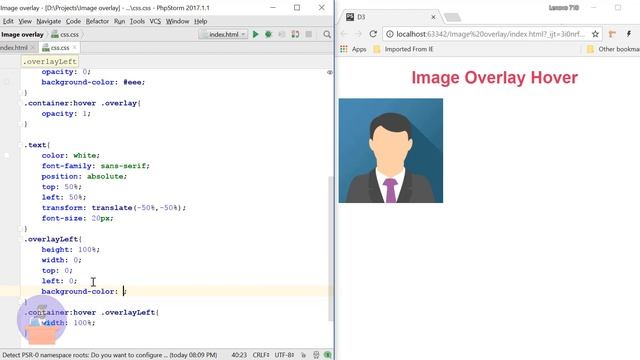640x360 pixels.
Task: Open a new Chrome tab
Action: pos(452,17)
